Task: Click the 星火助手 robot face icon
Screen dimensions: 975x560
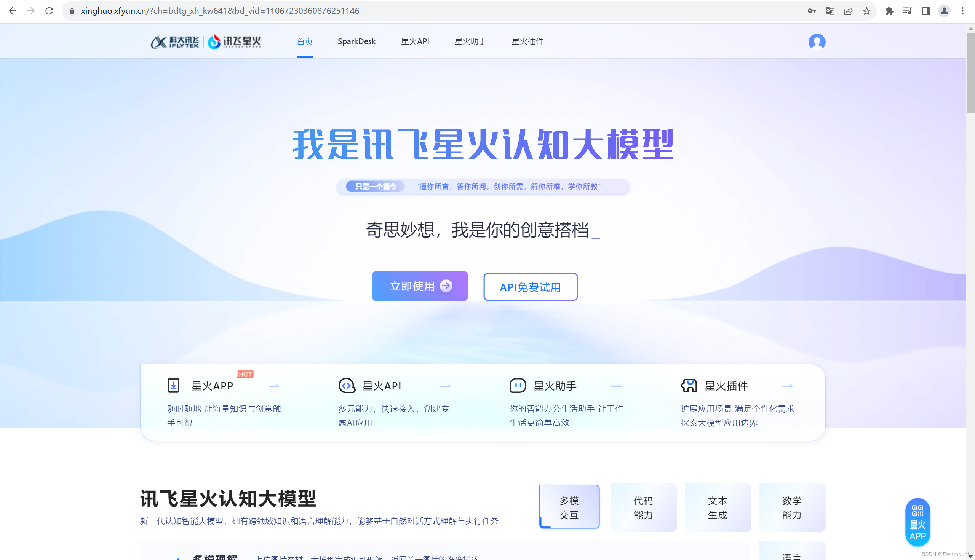Action: coord(518,385)
